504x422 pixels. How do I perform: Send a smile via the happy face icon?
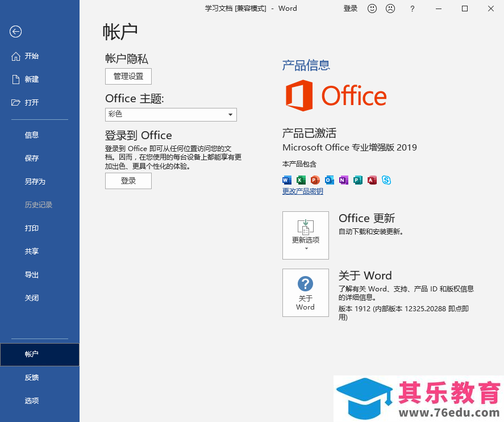pos(372,9)
